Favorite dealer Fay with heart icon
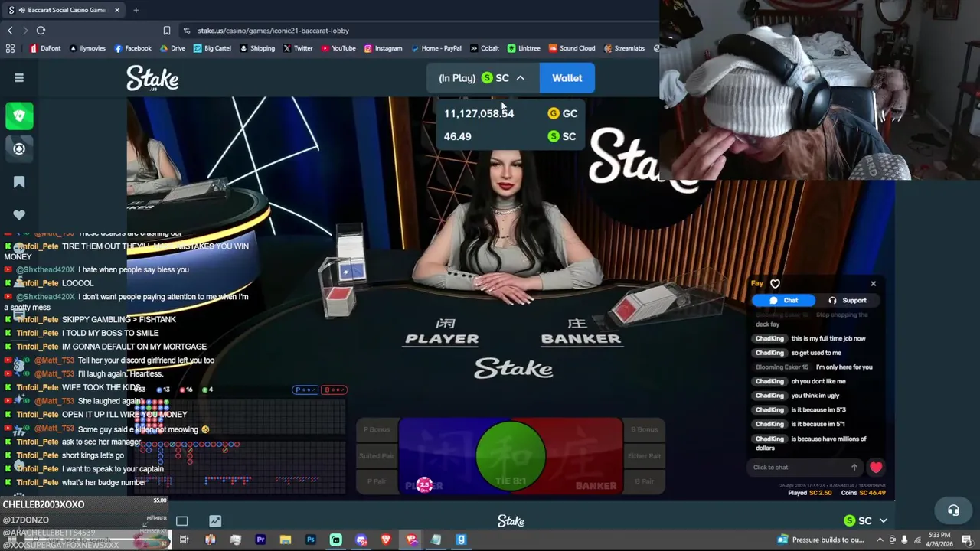 [775, 284]
